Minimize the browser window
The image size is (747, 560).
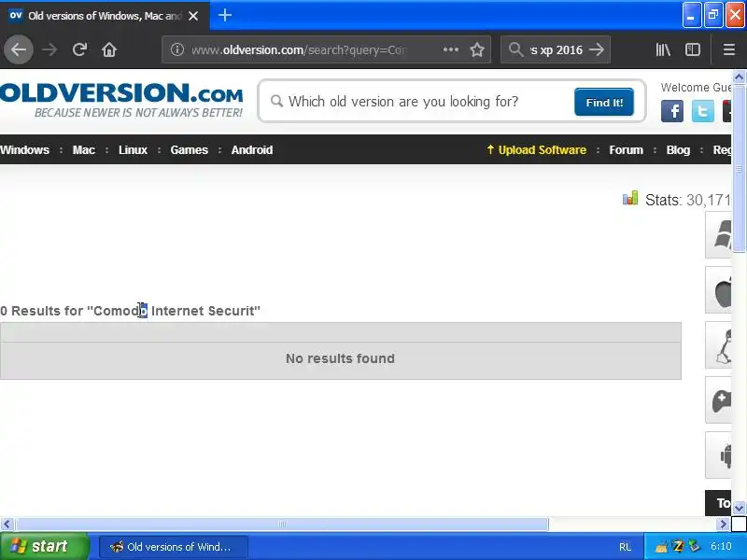coord(691,15)
